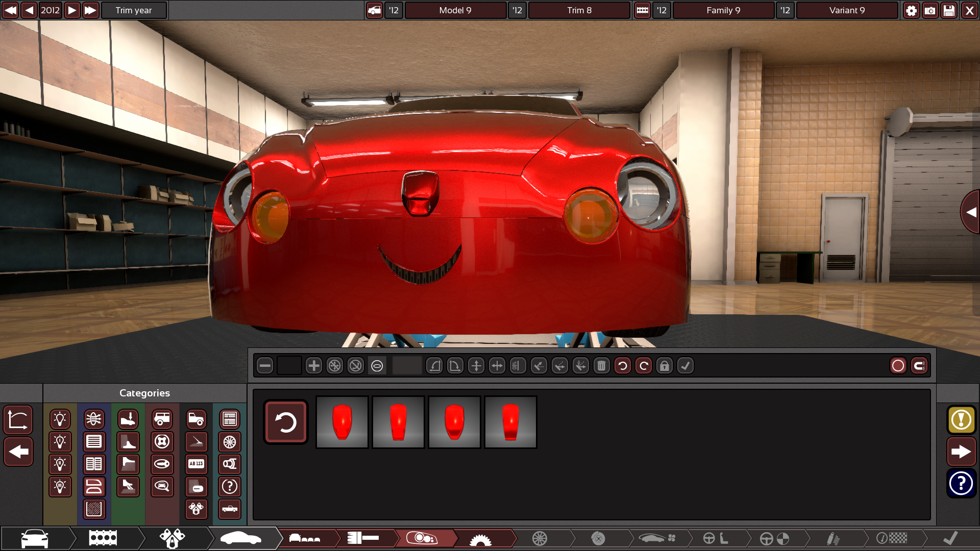Open the vent airflow fixture category

(x=94, y=419)
